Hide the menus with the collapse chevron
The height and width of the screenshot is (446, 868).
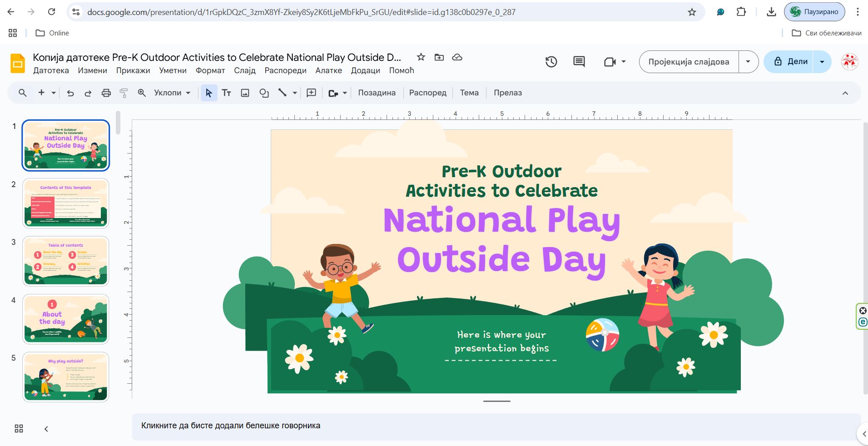point(845,93)
